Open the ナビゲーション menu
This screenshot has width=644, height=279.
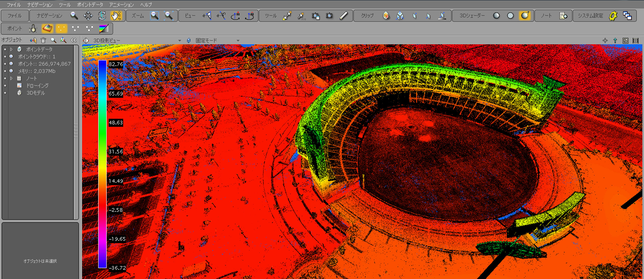coord(40,5)
